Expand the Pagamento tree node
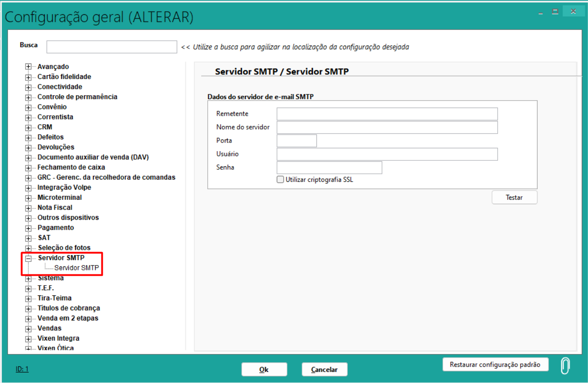588x383 pixels. click(x=29, y=228)
